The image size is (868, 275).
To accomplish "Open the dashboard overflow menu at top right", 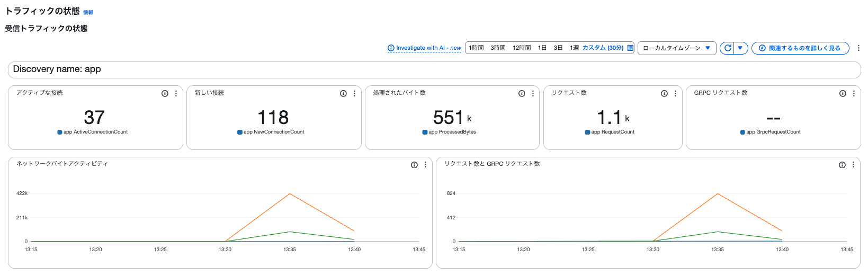I will coord(858,48).
